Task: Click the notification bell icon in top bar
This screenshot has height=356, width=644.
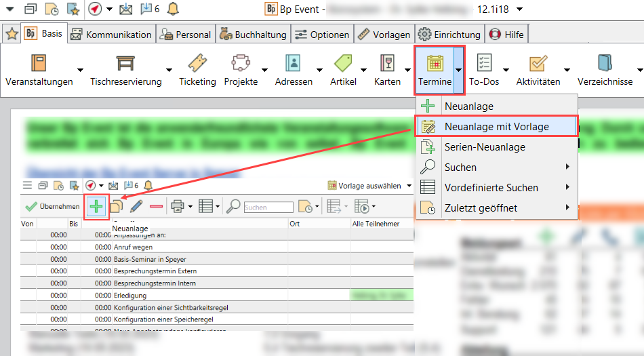Action: tap(173, 9)
